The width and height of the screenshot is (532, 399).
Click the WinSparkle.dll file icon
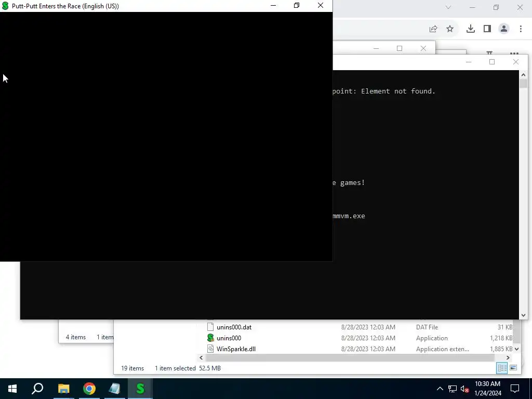[210, 349]
